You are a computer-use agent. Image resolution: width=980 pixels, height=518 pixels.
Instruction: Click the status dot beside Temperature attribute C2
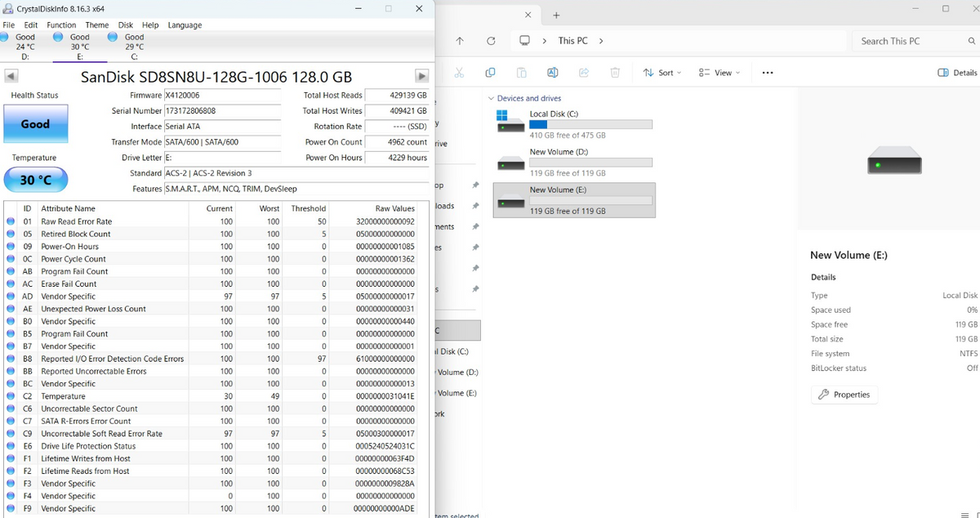coord(11,396)
